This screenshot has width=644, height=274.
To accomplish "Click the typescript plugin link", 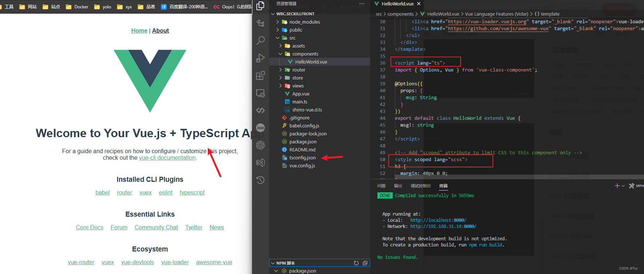I will (x=192, y=192).
